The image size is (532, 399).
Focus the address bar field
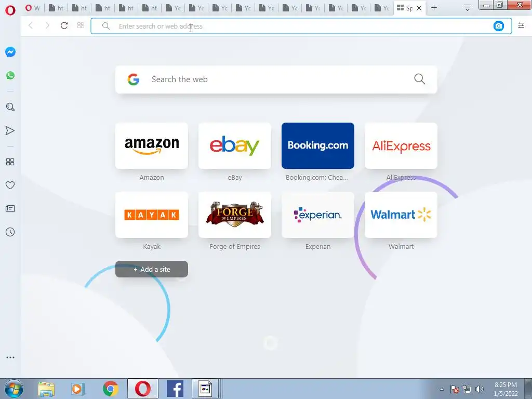tap(301, 26)
